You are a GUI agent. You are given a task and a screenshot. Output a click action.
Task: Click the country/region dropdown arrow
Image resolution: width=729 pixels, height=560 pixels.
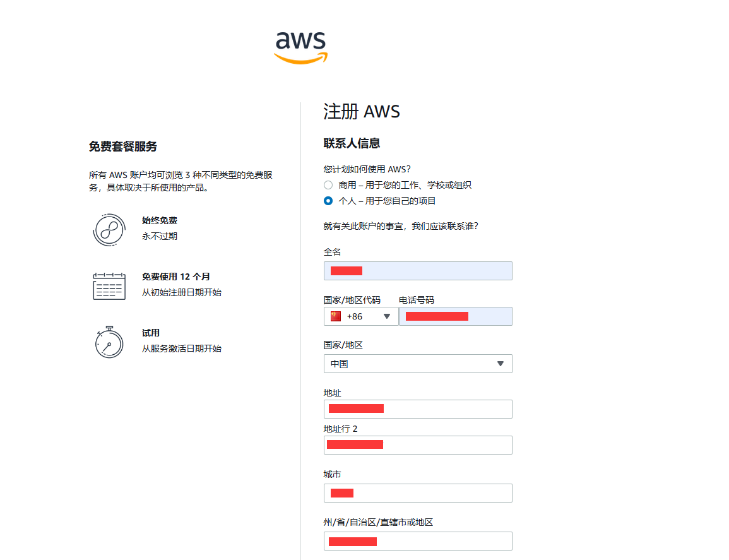coord(501,364)
